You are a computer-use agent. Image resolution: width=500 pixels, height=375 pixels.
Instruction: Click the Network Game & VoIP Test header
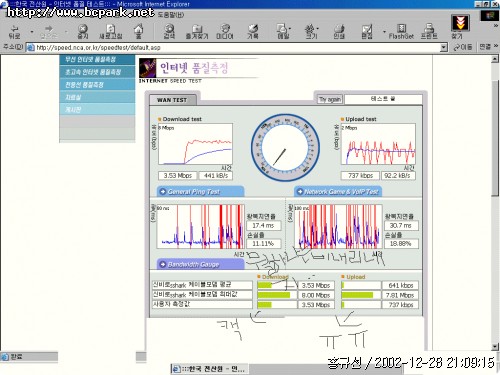(338, 192)
